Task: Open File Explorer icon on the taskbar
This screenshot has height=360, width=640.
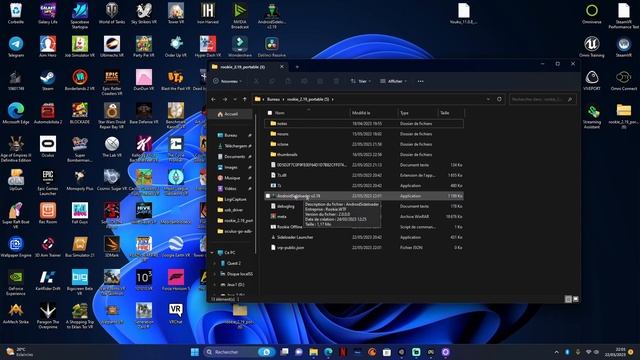Action: tap(313, 352)
